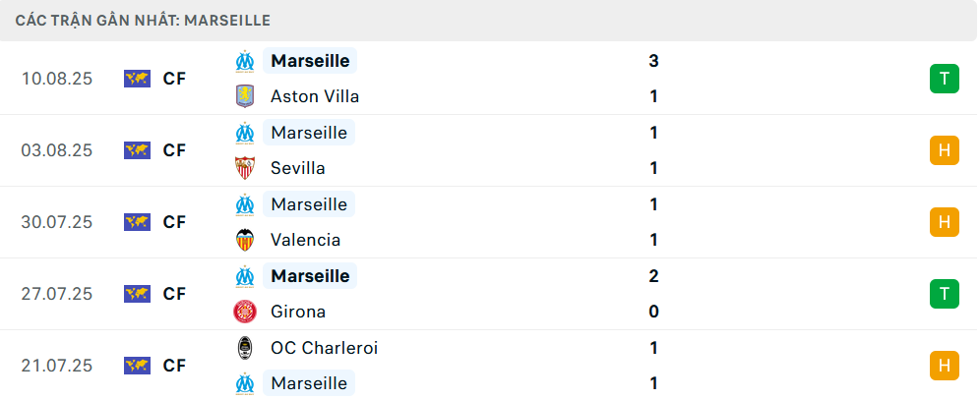980x400 pixels.
Task: Click the Aston Villa club crest
Action: pos(244,96)
